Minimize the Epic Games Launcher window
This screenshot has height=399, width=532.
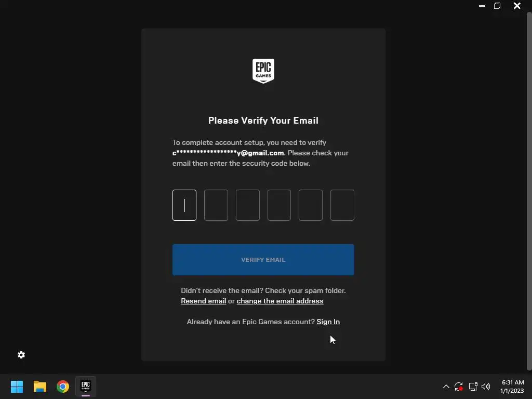(482, 6)
